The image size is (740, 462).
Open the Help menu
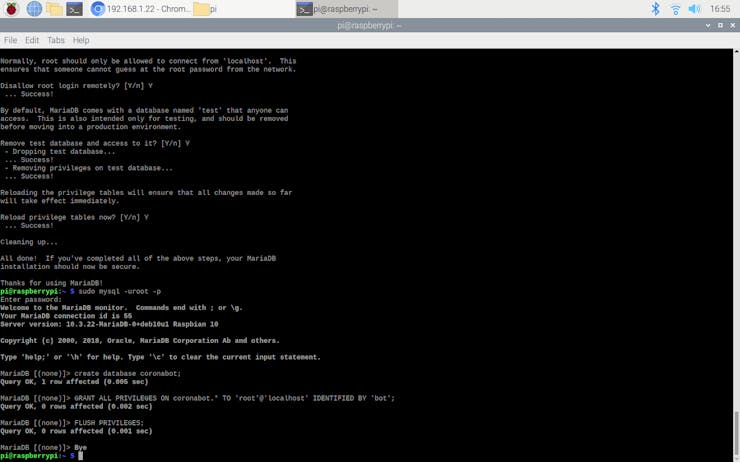click(81, 40)
